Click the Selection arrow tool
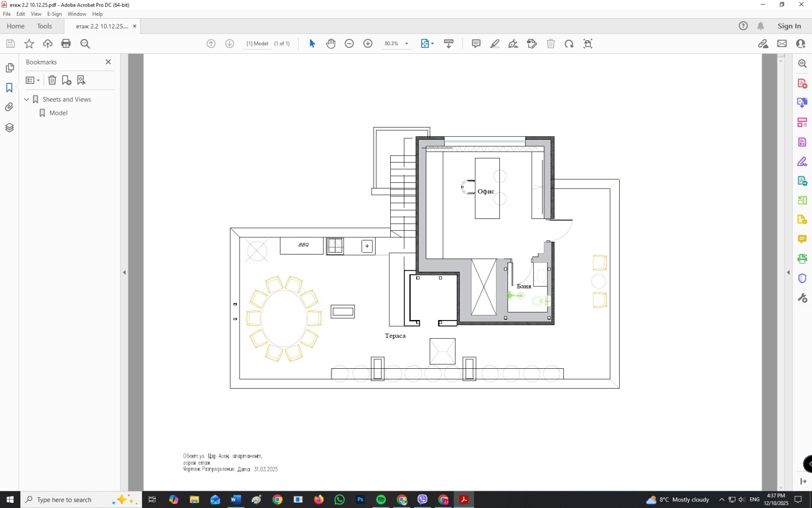 click(312, 44)
